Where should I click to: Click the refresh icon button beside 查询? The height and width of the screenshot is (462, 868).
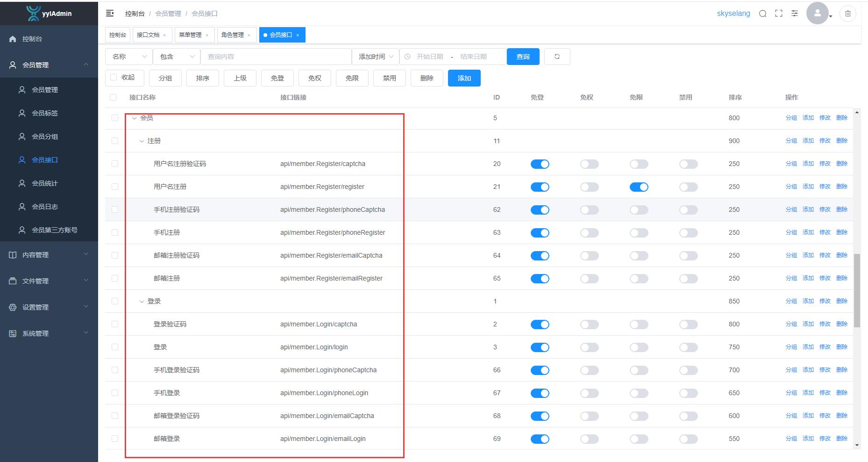click(x=557, y=57)
